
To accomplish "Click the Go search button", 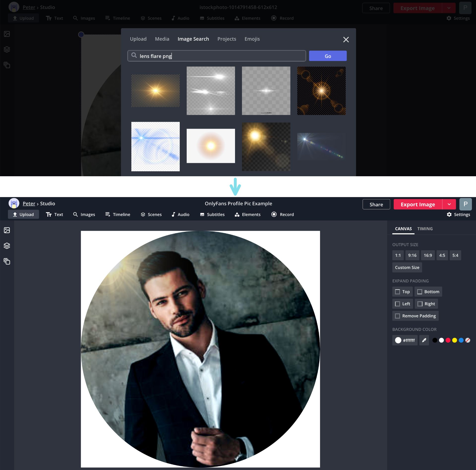I will (x=328, y=56).
